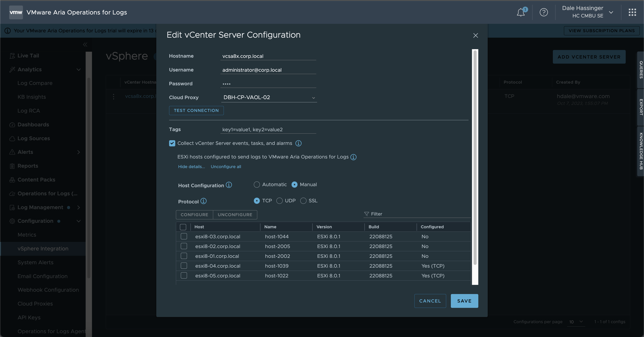Select the Automatic host configuration radio
The image size is (644, 337).
pyautogui.click(x=257, y=185)
